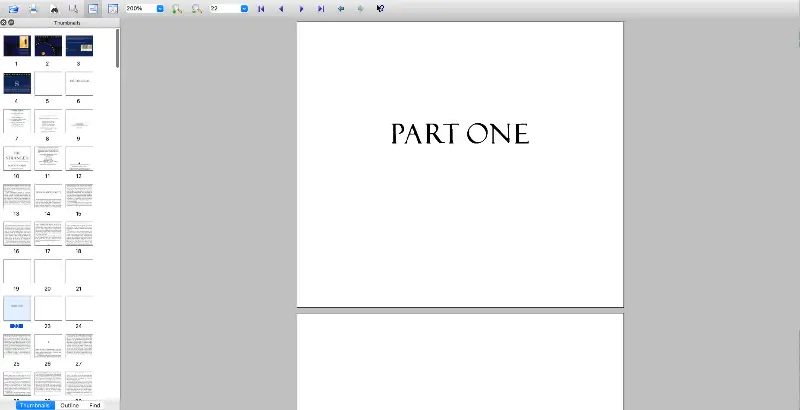Close the Thumbnails side panel
Screen dimensions: 800x410
pyautogui.click(x=4, y=21)
